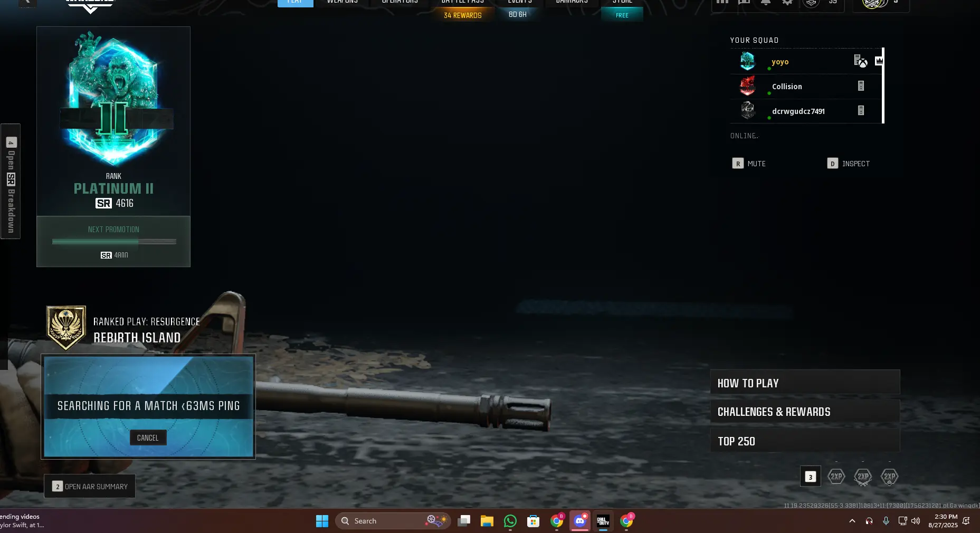This screenshot has height=533, width=980.
Task: Open WhatsApp from the taskbar
Action: pos(510,521)
